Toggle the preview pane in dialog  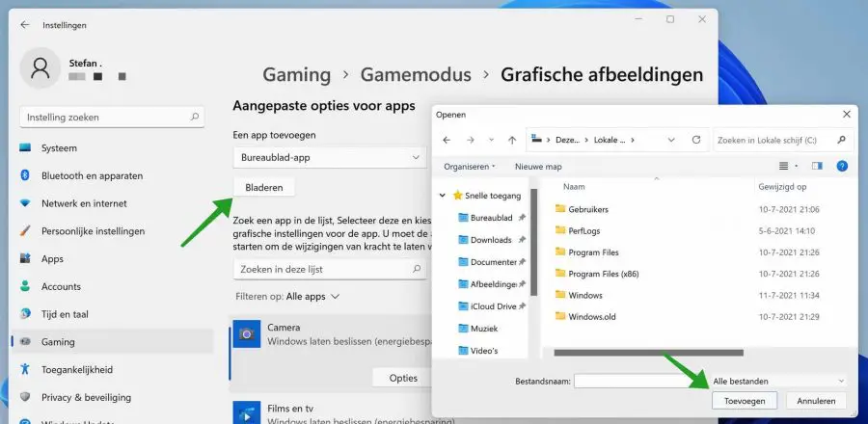click(x=817, y=166)
